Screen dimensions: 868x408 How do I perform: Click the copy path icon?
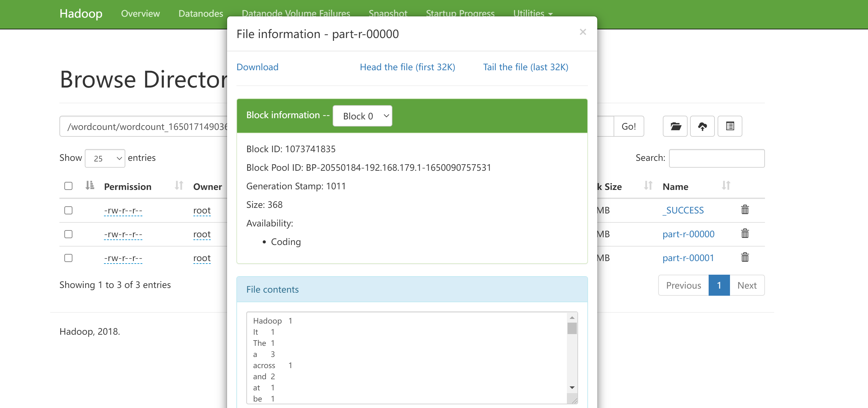[x=730, y=126]
